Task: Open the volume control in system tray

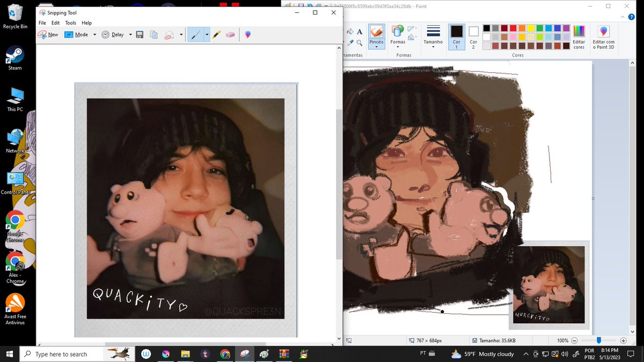Action: [x=564, y=354]
